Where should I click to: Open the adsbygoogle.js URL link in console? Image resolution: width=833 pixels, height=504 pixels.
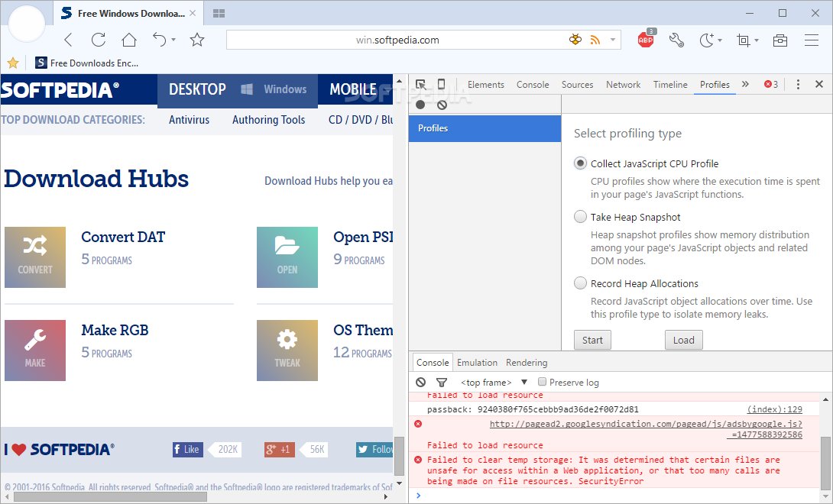[x=646, y=429]
